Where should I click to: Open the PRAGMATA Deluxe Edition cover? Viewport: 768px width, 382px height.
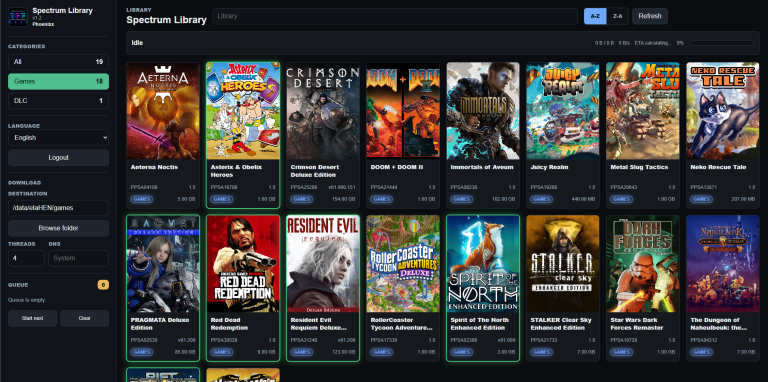tap(163, 264)
